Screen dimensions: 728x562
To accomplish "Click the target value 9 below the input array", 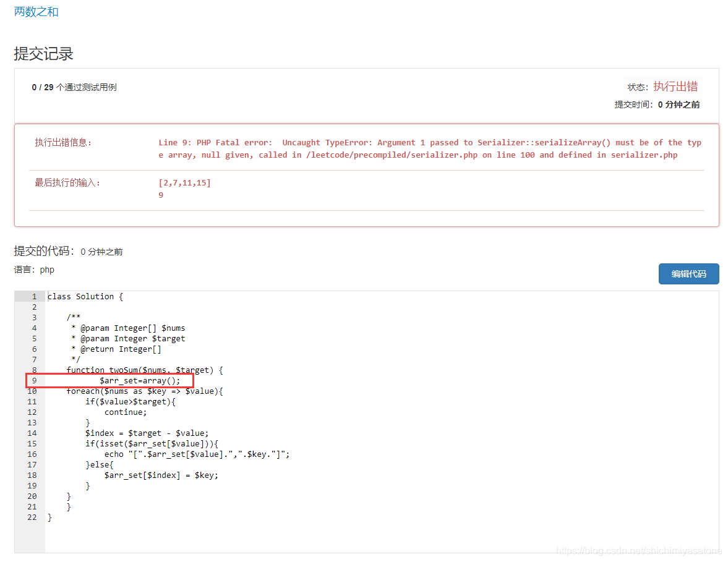I will 160,195.
